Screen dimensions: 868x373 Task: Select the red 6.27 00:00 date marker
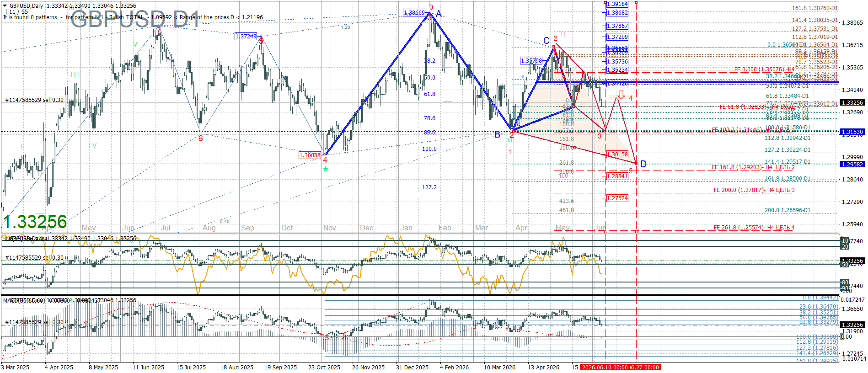tap(645, 367)
